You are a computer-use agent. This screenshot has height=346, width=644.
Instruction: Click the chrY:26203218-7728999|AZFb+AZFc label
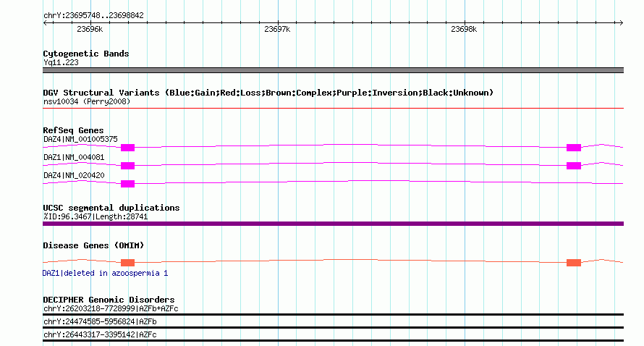click(111, 308)
